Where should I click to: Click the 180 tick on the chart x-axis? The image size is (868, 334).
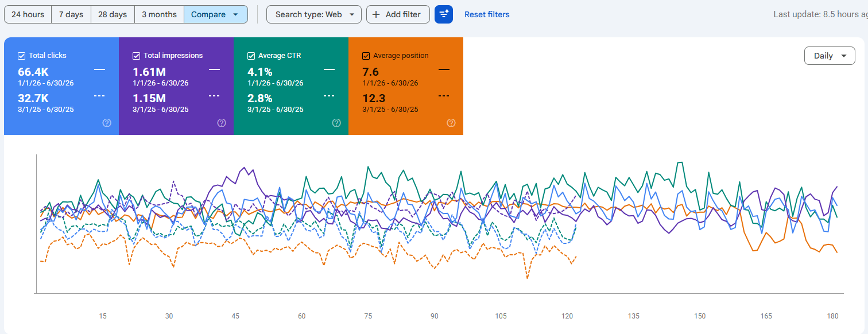tap(832, 316)
